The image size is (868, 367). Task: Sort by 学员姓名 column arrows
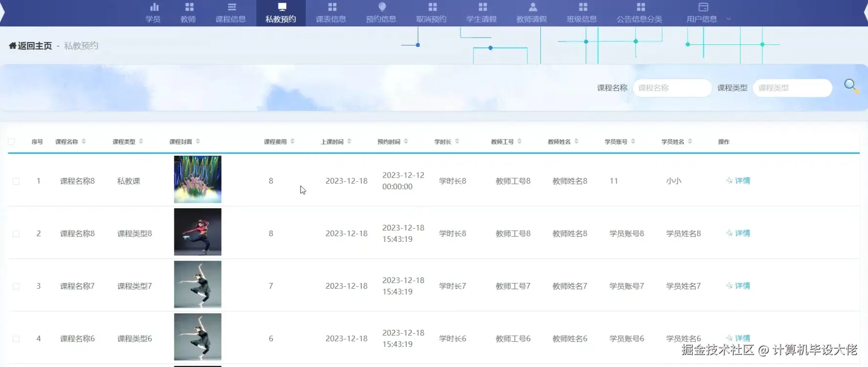[x=690, y=141]
